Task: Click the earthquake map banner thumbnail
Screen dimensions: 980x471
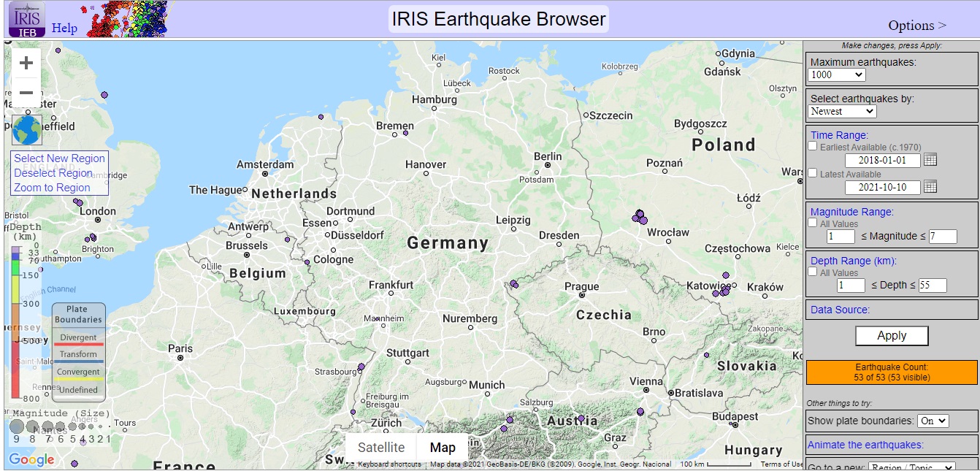Action: click(127, 19)
